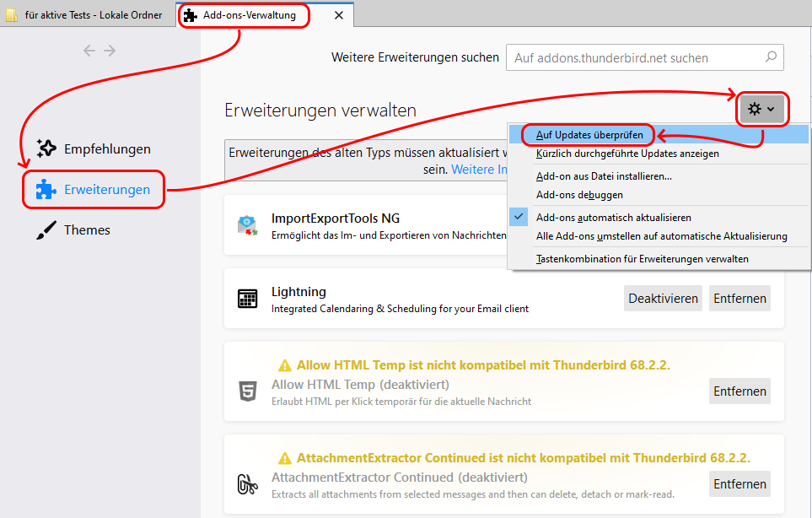Close the Add-ons-Verwaltung tab

tap(339, 15)
